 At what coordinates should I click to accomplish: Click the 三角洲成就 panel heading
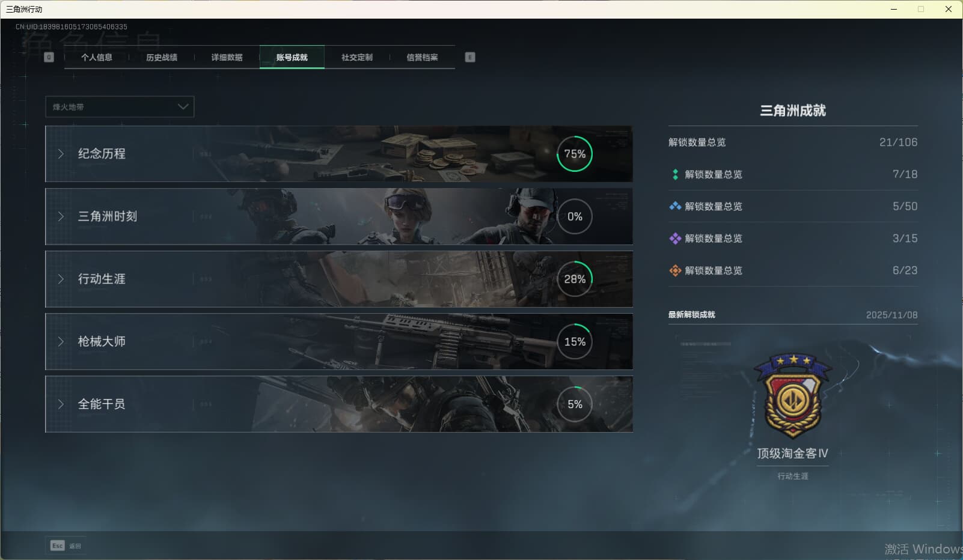793,111
